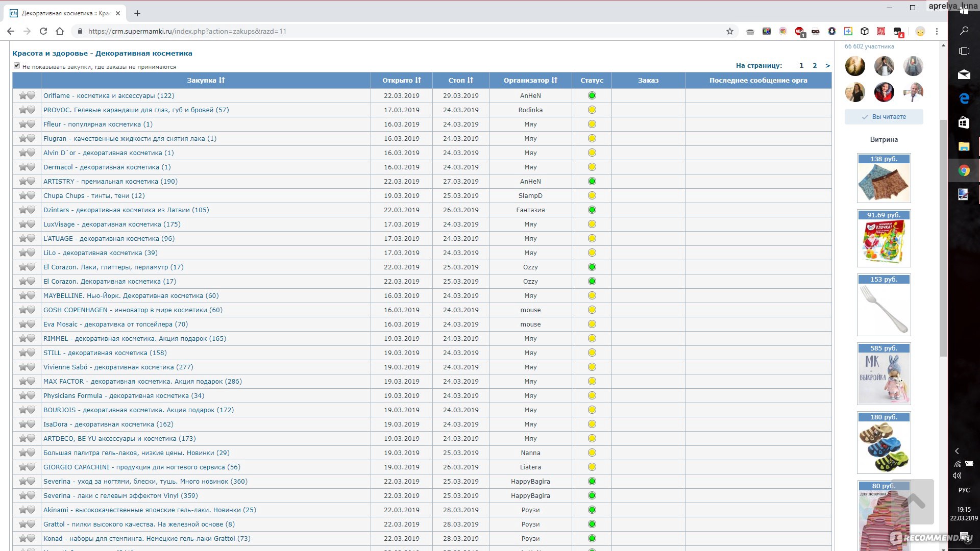
Task: Open MAX FACTOR purchase link
Action: coord(142,381)
